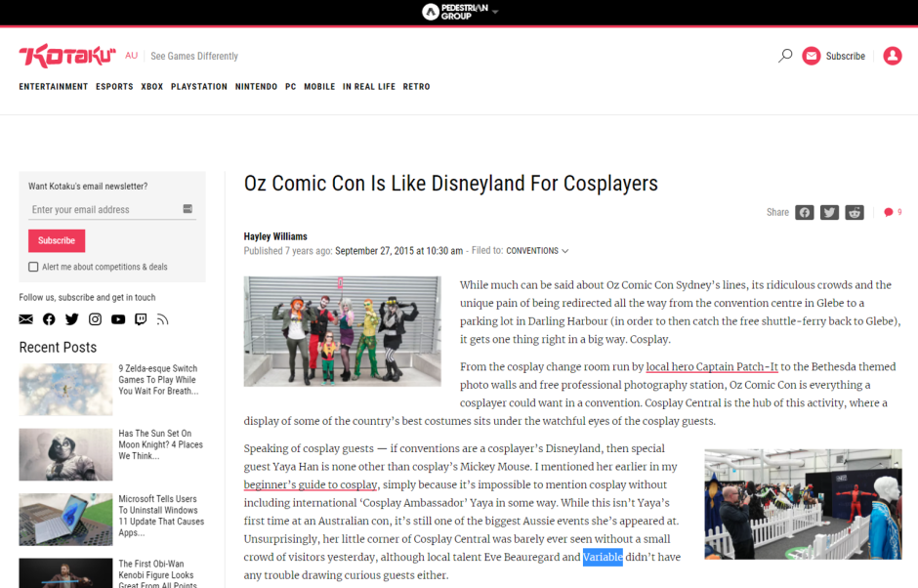This screenshot has height=588, width=918.
Task: Share article via Twitter share button
Action: pos(829,212)
